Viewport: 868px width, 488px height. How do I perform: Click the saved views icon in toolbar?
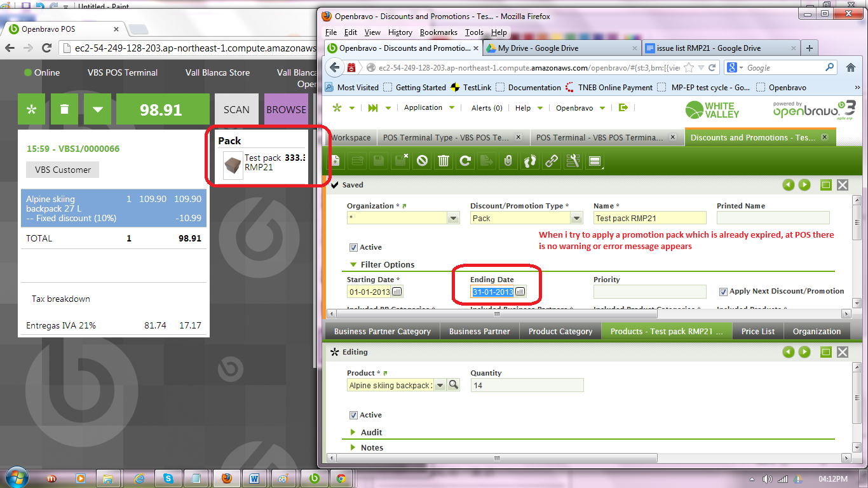pyautogui.click(x=595, y=161)
